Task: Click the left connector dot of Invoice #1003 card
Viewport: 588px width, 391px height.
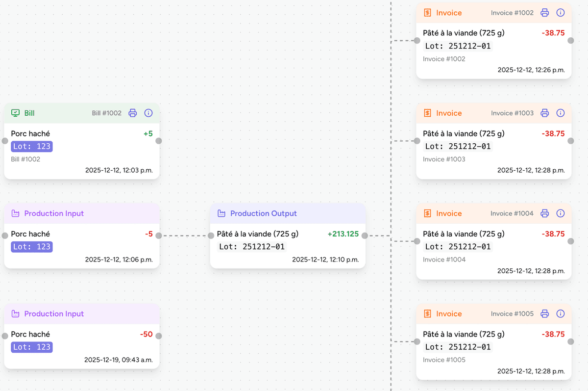Action: 417,141
